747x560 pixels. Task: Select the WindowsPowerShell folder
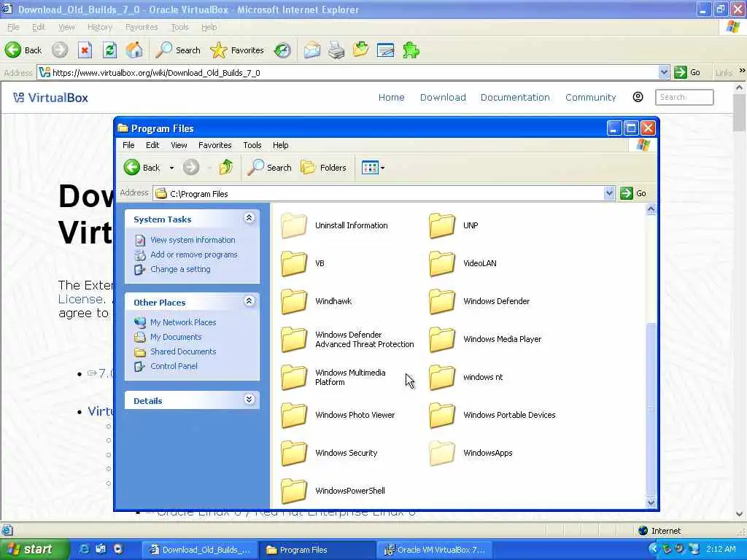(333, 491)
